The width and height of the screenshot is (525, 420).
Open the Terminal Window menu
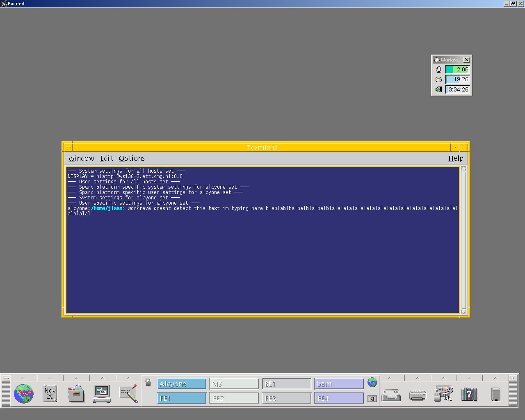pyautogui.click(x=81, y=158)
